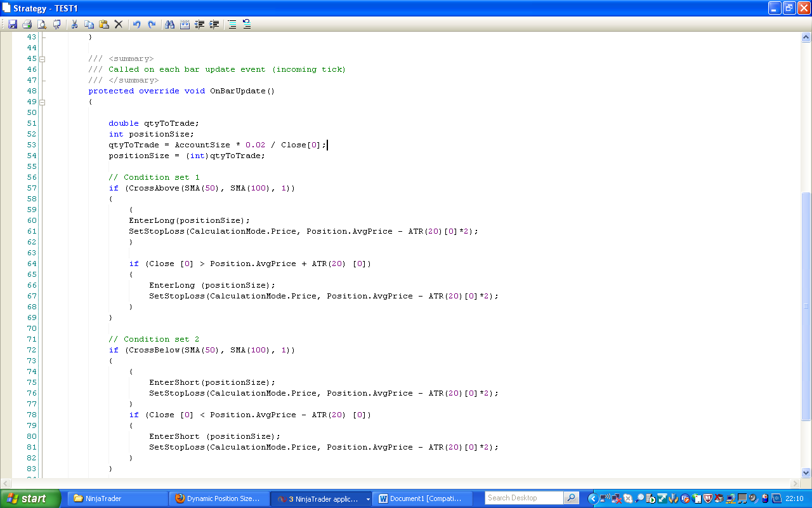Uncomment the selected lines

click(x=247, y=24)
